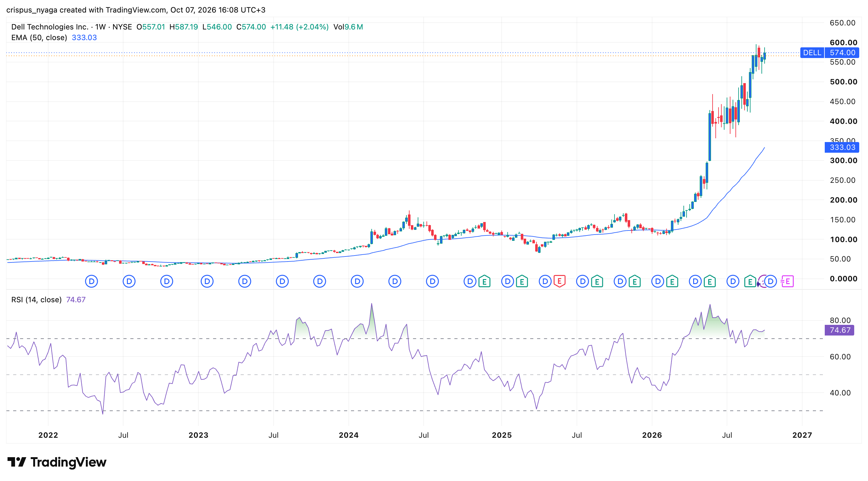
Task: Click the '650.00' price axis label
Action: coord(842,23)
